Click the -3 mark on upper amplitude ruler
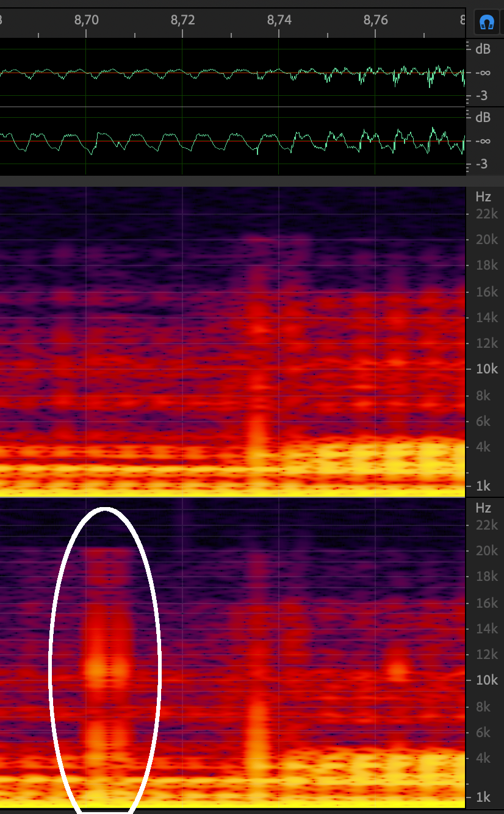 click(x=481, y=96)
